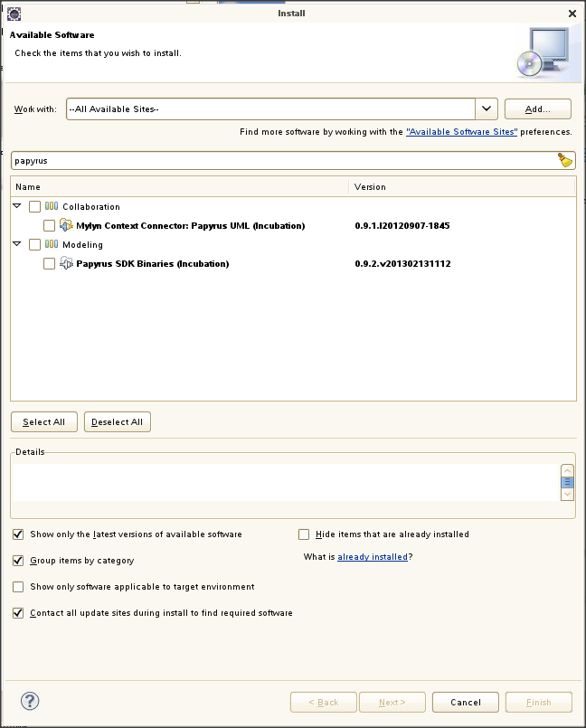Click the Collaboration category icon
Screen dimensions: 586x728
point(52,206)
